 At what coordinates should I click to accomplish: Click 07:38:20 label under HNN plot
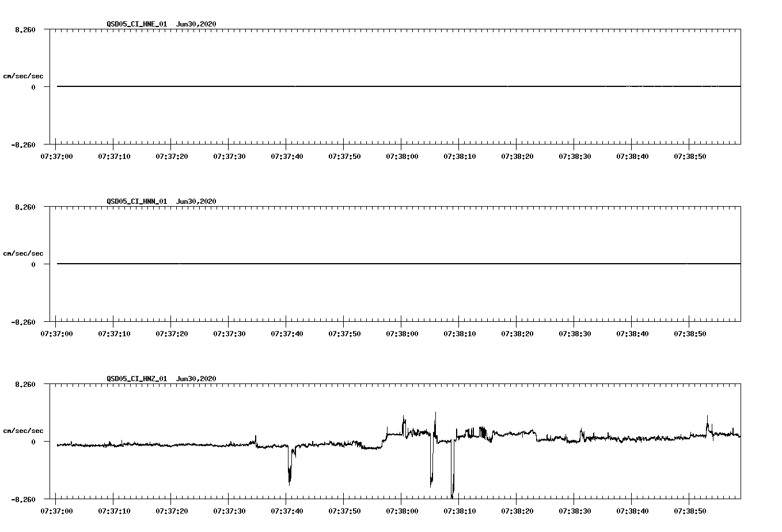tap(517, 333)
